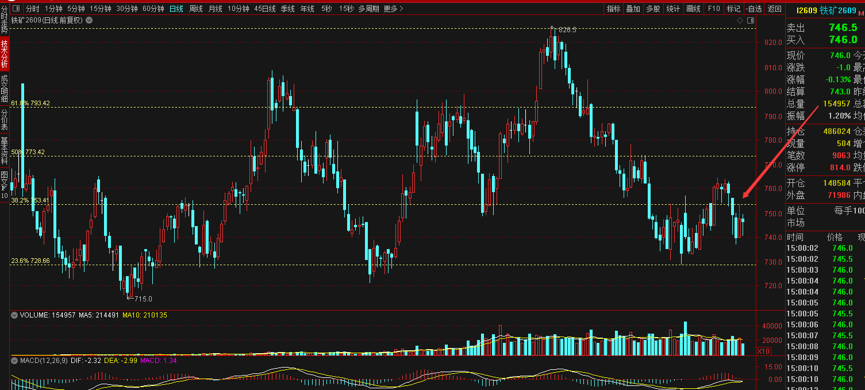The image size is (865, 390).
Task: Click the 卖出 746.5 ask price row
Action: [x=825, y=28]
